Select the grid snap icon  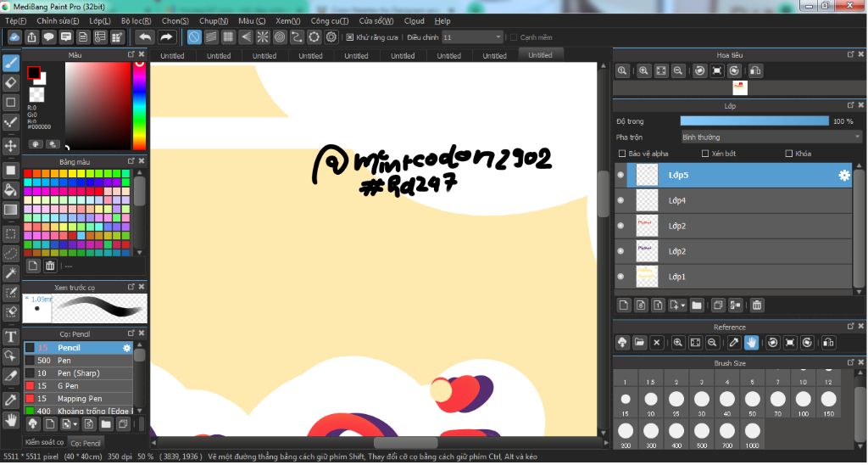point(228,37)
